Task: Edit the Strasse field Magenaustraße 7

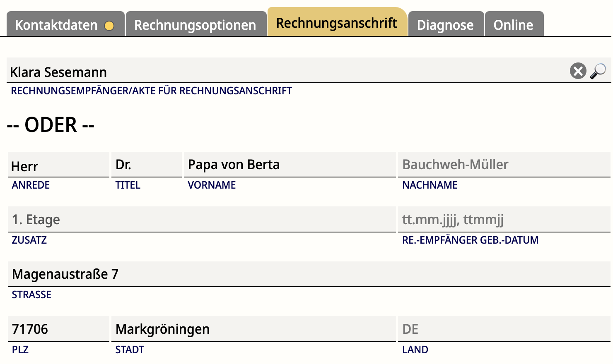Action: point(309,274)
